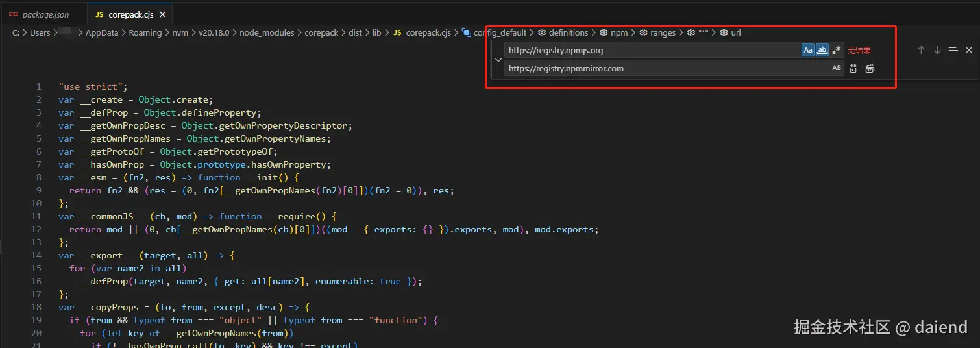This screenshot has width=980, height=348.
Task: Click Object.defineProperty on line 3
Action: [x=200, y=112]
